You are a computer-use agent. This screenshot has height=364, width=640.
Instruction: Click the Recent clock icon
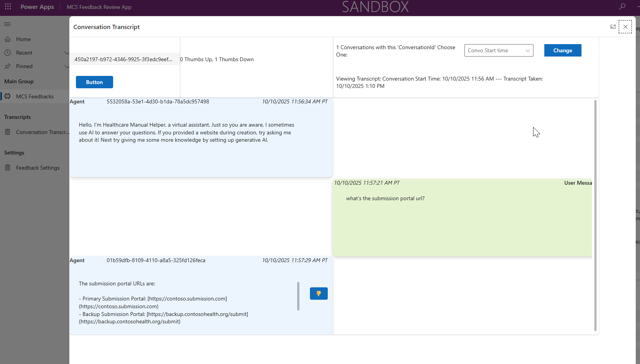click(x=8, y=53)
